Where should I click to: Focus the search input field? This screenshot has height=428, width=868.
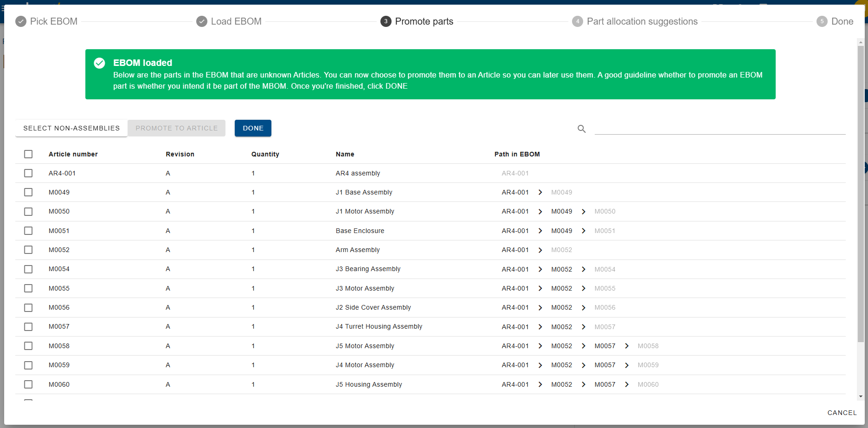tap(720, 128)
